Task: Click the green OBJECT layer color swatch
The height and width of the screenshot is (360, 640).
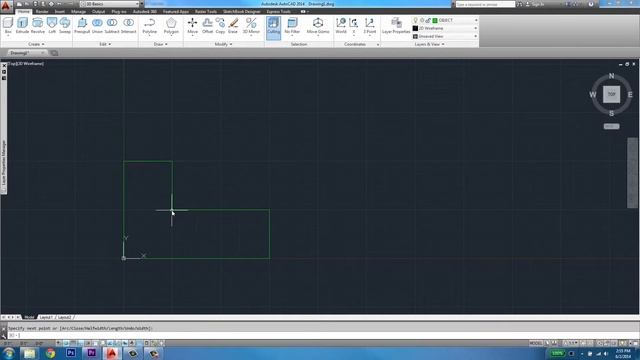Action: tap(435, 20)
